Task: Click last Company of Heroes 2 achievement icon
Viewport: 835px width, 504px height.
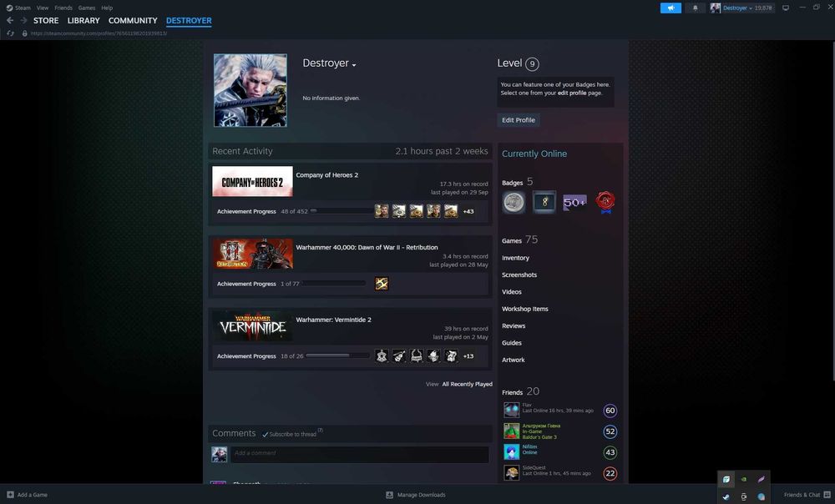Action: tap(451, 211)
